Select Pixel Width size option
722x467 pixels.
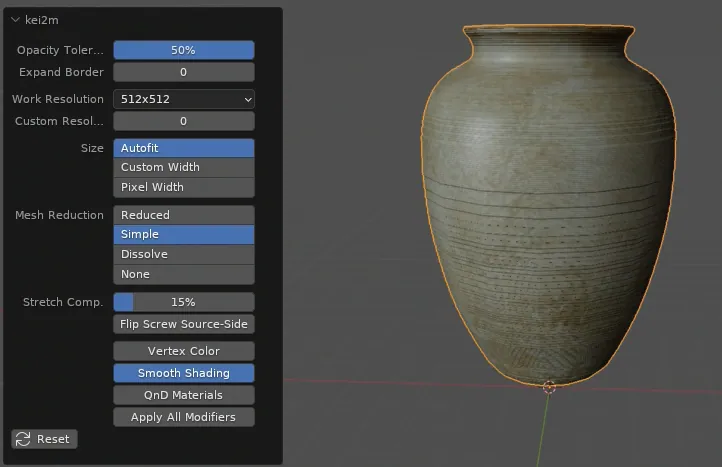tap(184, 187)
